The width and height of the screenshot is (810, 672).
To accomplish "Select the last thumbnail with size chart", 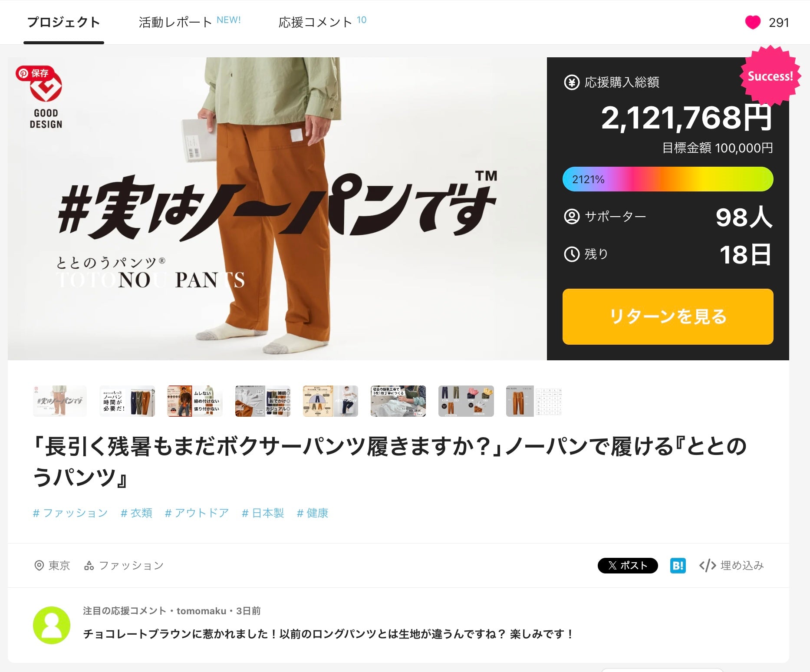I will (x=534, y=401).
